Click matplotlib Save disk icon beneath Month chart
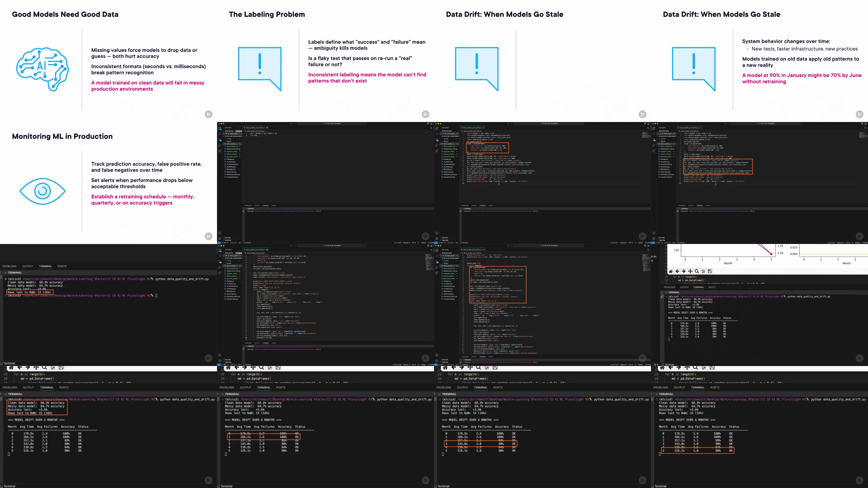Image resolution: width=868 pixels, height=488 pixels. (710, 271)
